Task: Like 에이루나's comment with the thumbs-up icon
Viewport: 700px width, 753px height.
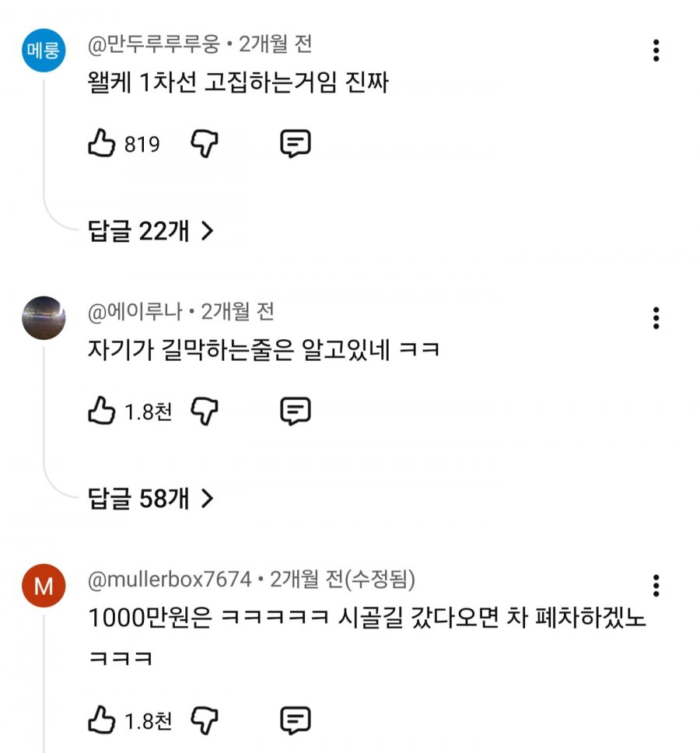Action: pos(102,410)
